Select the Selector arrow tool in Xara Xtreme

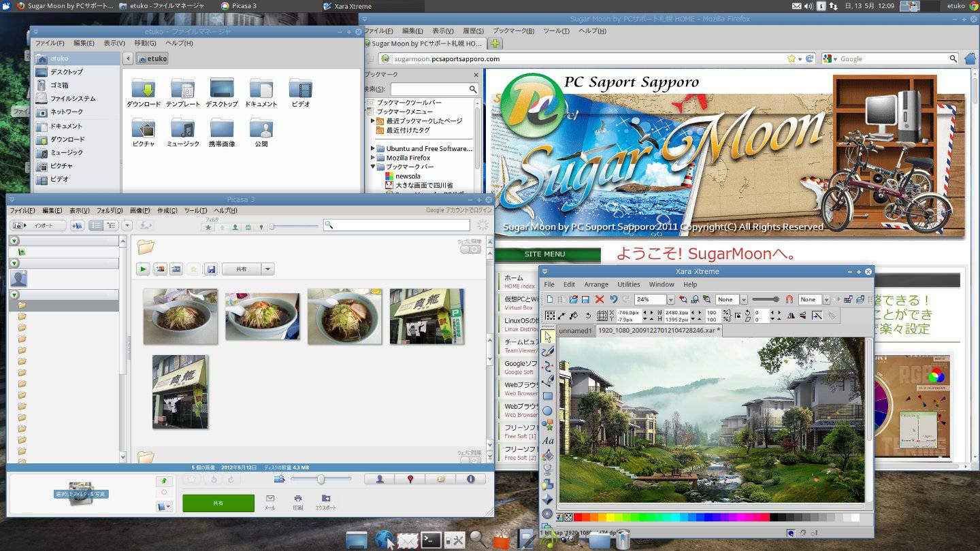(x=548, y=336)
